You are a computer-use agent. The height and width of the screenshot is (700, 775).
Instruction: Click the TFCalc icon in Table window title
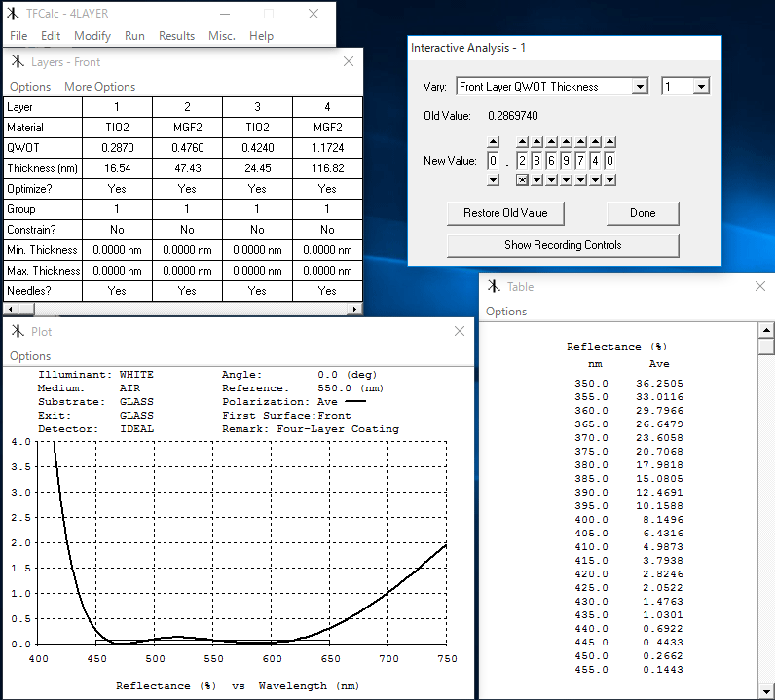pos(495,287)
